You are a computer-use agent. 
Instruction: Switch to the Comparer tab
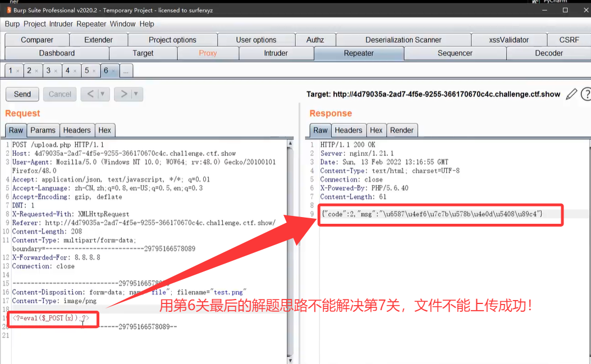[37, 40]
